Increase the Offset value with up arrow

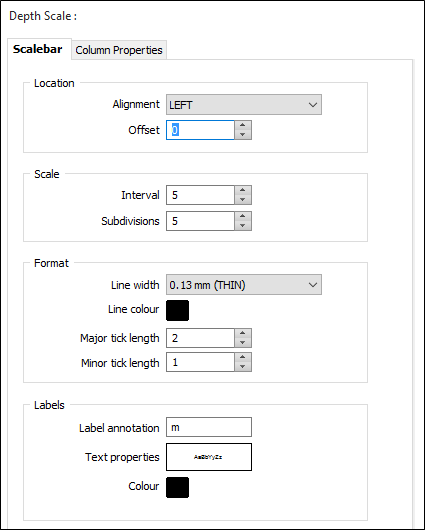tap(243, 125)
